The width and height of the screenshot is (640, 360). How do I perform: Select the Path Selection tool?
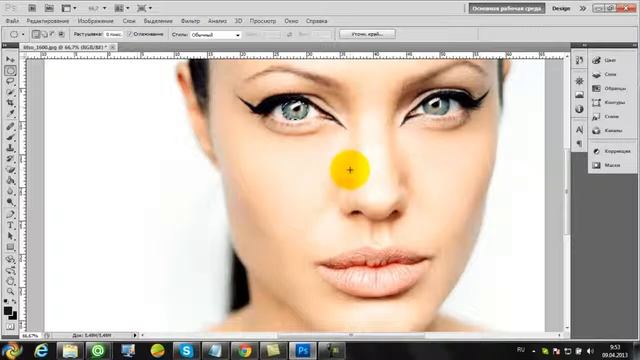[x=10, y=236]
